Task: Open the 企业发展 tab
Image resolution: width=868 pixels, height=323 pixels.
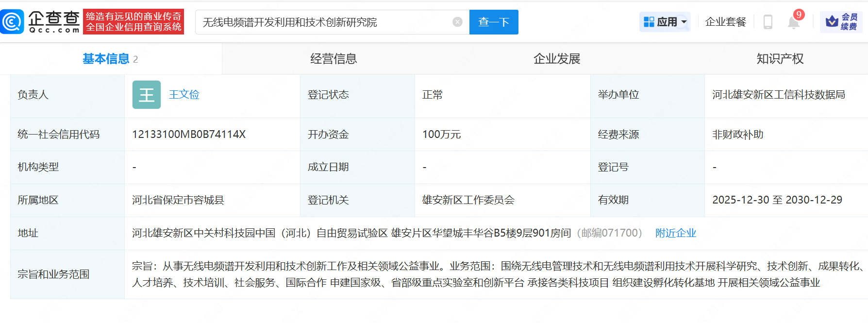Action: click(x=557, y=59)
